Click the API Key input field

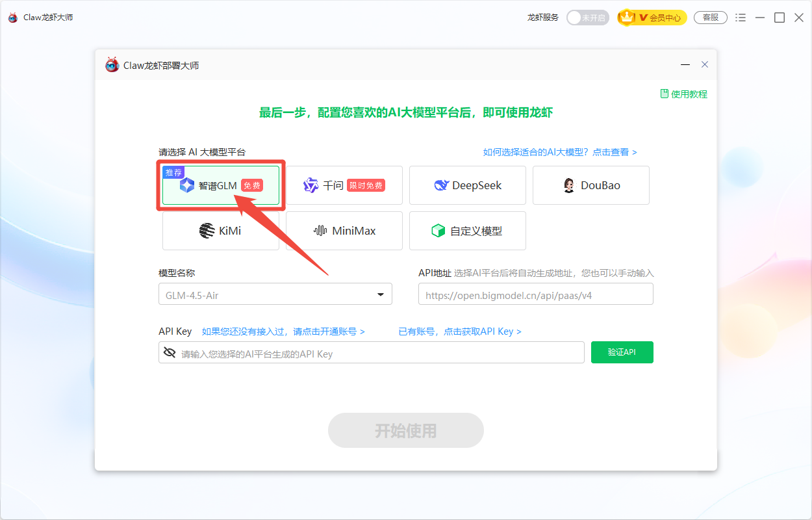[372, 352]
